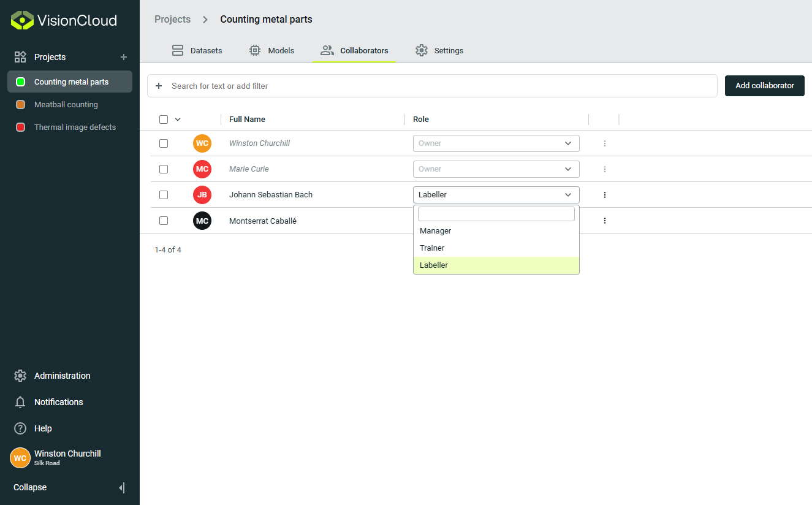The height and width of the screenshot is (505, 812).
Task: Click the Notifications bell icon
Action: (x=20, y=402)
